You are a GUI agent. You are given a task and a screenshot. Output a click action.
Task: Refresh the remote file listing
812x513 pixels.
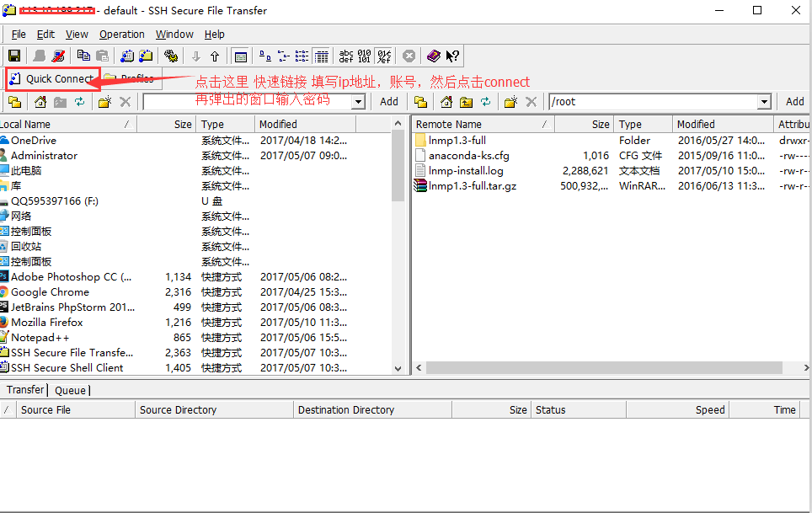(486, 102)
